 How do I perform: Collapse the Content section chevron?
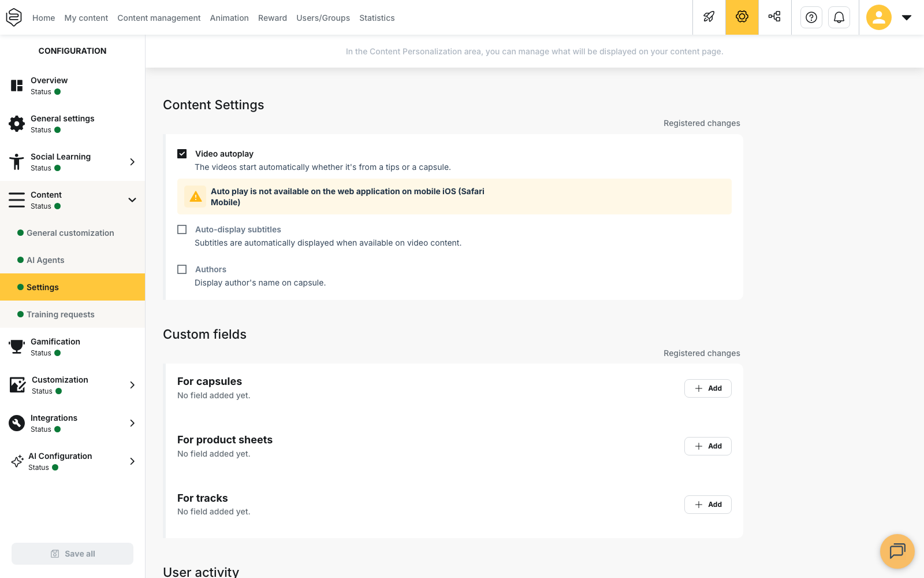pyautogui.click(x=132, y=200)
